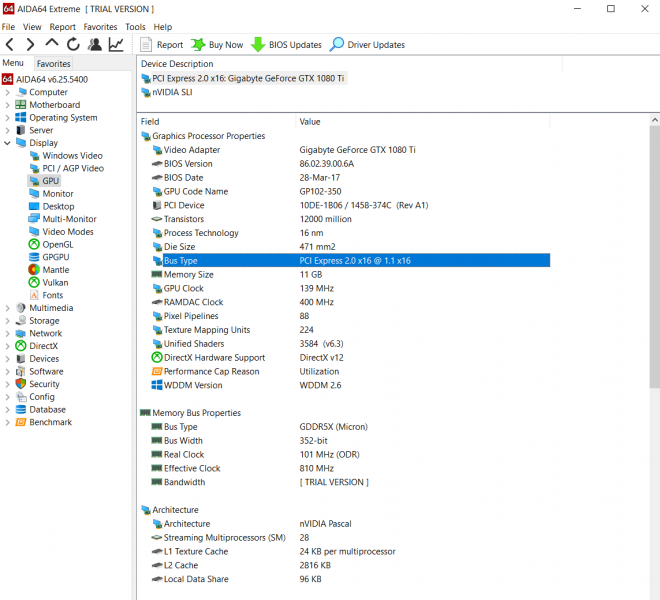This screenshot has height=600, width=660.
Task: Click the Up level arrow icon
Action: 52,45
